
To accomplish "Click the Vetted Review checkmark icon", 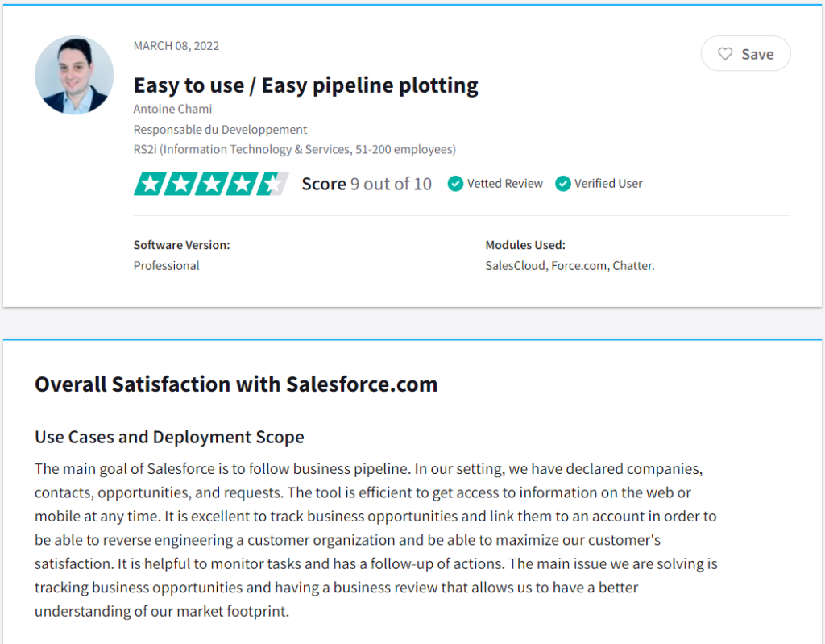I will tap(455, 184).
